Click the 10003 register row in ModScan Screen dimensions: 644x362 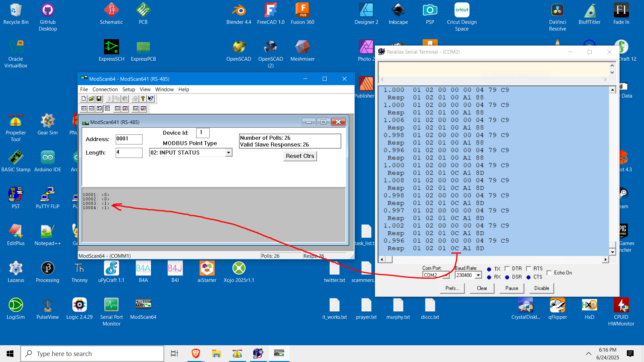(96, 203)
